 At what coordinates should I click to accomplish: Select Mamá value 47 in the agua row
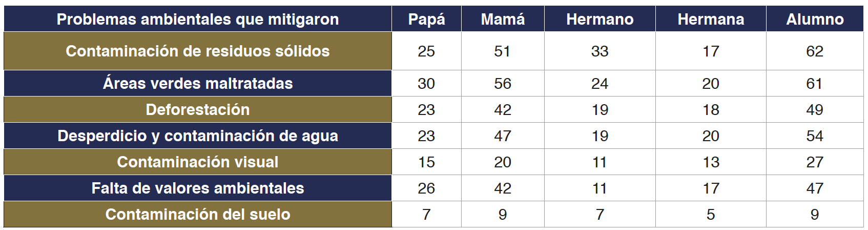[503, 136]
